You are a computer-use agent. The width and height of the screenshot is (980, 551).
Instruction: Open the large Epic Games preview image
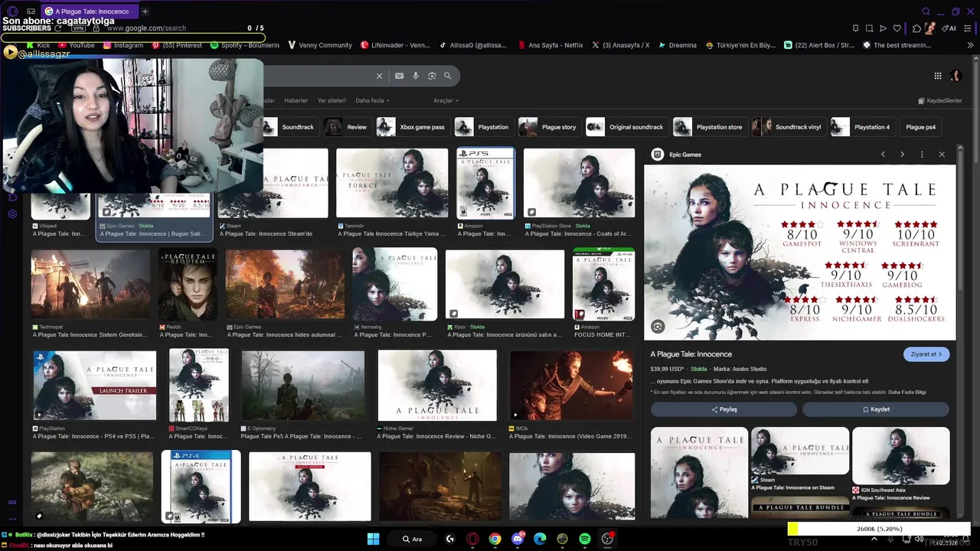click(x=800, y=253)
